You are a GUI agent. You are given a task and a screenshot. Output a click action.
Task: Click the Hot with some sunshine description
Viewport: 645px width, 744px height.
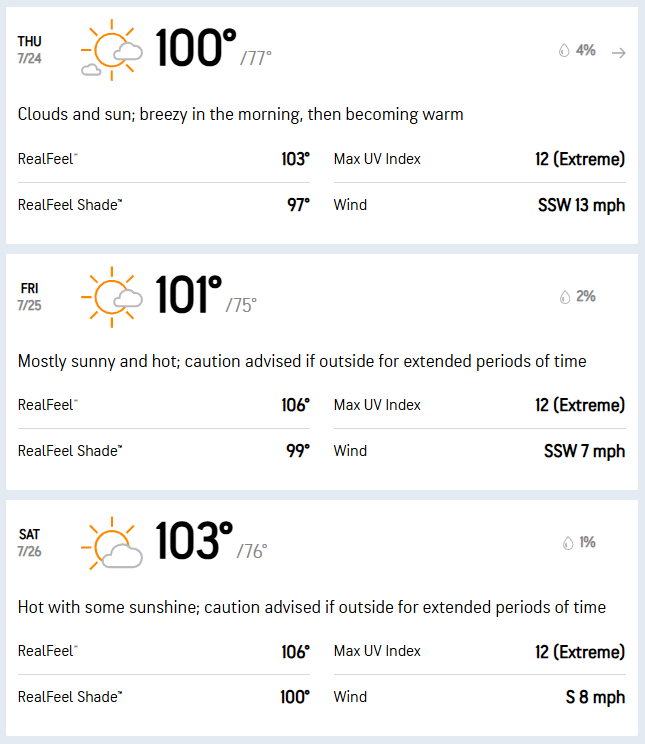pyautogui.click(x=311, y=607)
